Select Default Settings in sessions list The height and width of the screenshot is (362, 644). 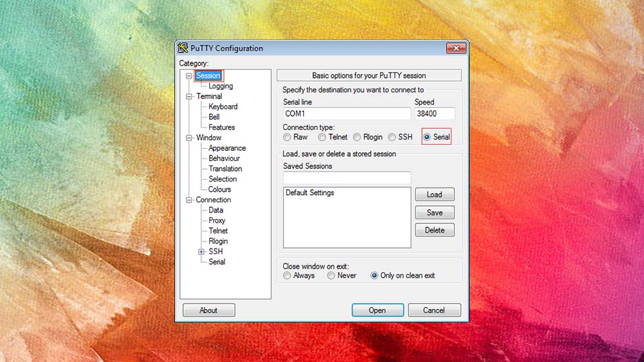(310, 193)
